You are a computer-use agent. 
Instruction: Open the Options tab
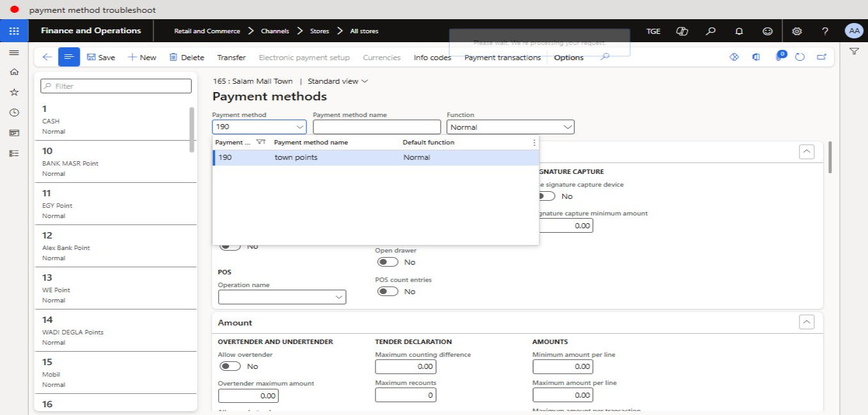pyautogui.click(x=569, y=57)
